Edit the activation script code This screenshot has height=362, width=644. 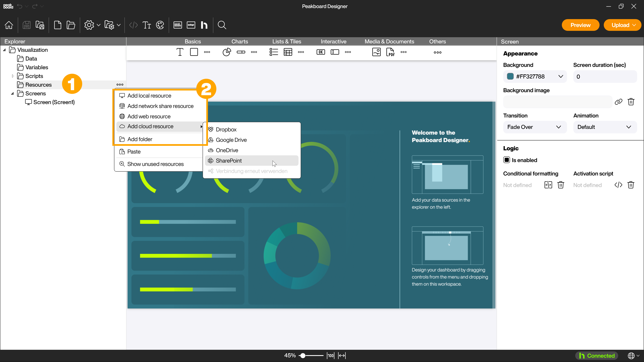click(619, 185)
